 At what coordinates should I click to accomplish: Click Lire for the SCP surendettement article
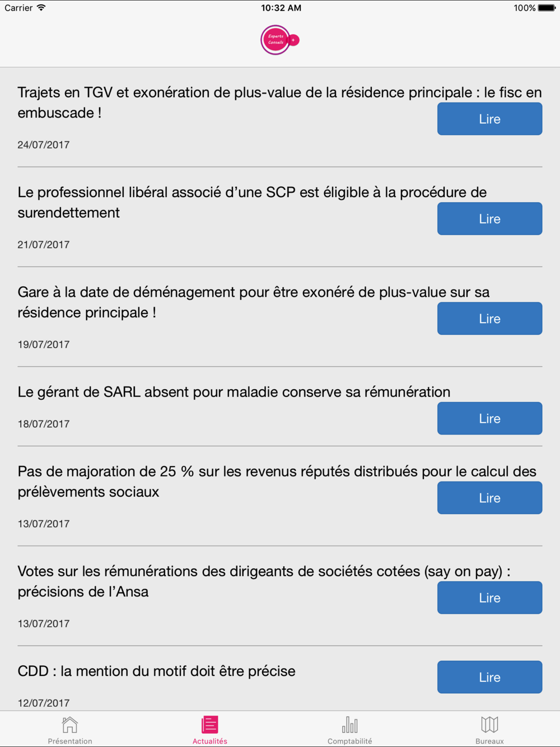489,218
